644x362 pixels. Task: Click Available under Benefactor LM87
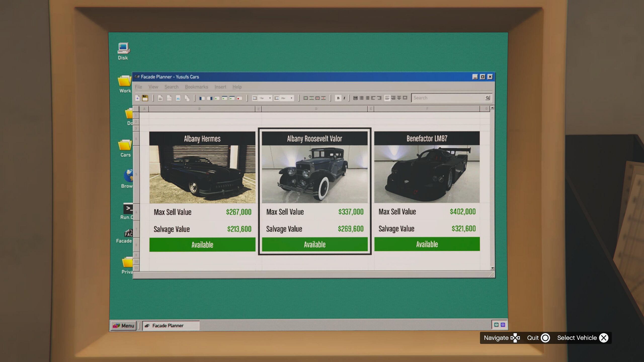coord(427,244)
